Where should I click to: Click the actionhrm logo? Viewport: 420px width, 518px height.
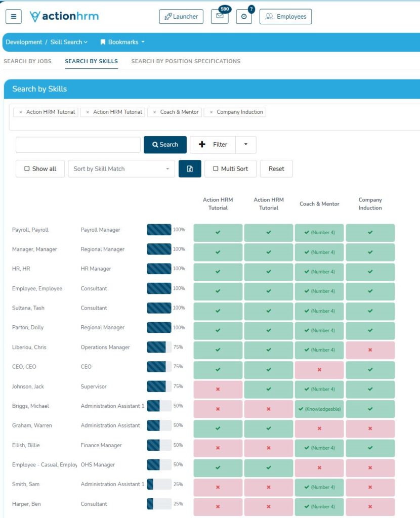64,16
